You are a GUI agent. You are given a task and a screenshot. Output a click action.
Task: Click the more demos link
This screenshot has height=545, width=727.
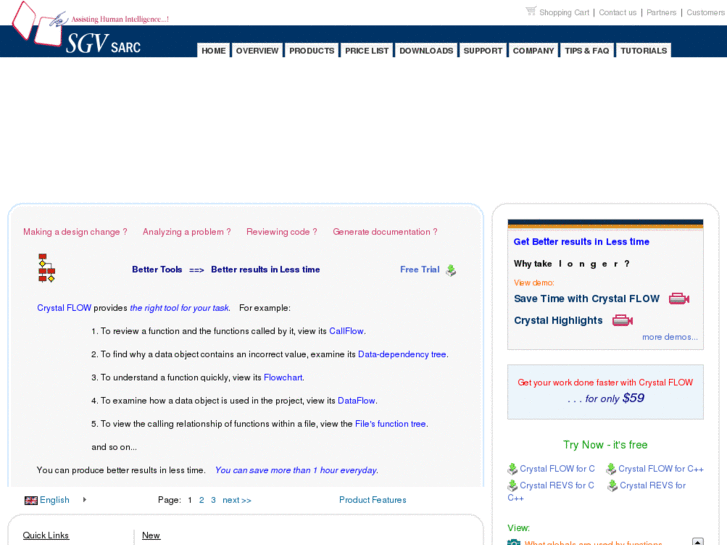coord(670,337)
